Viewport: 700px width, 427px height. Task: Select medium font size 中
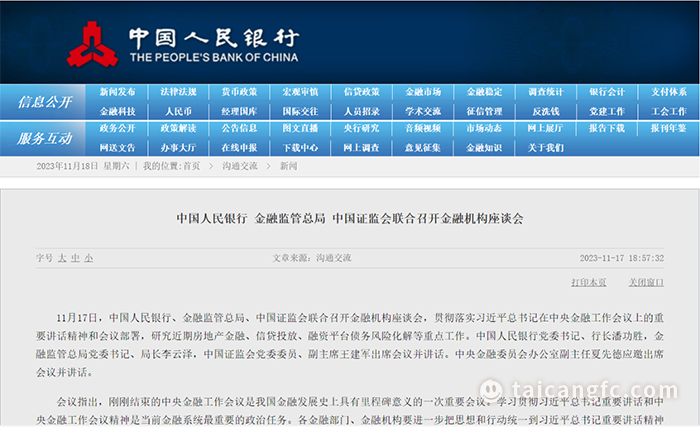75,258
